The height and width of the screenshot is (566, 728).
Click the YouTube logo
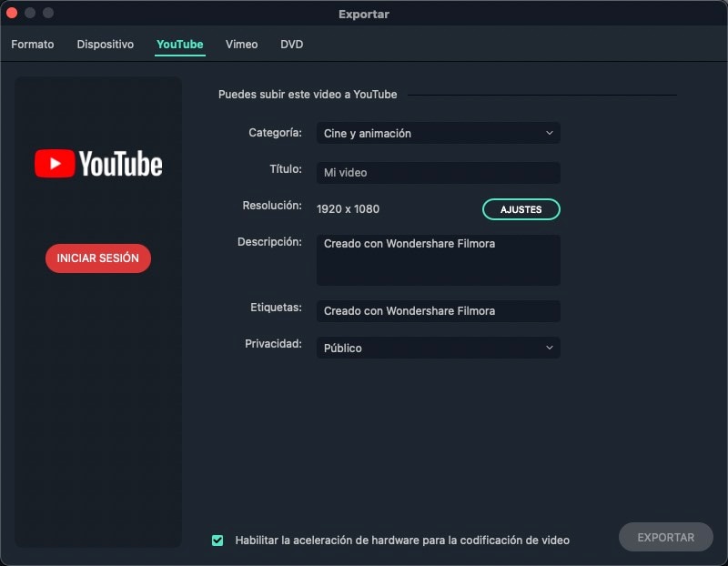[x=98, y=164]
